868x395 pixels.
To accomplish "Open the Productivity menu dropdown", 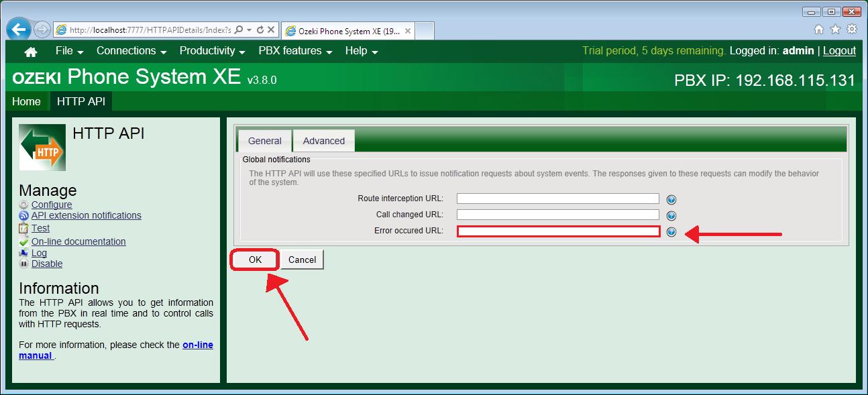I will pyautogui.click(x=212, y=51).
